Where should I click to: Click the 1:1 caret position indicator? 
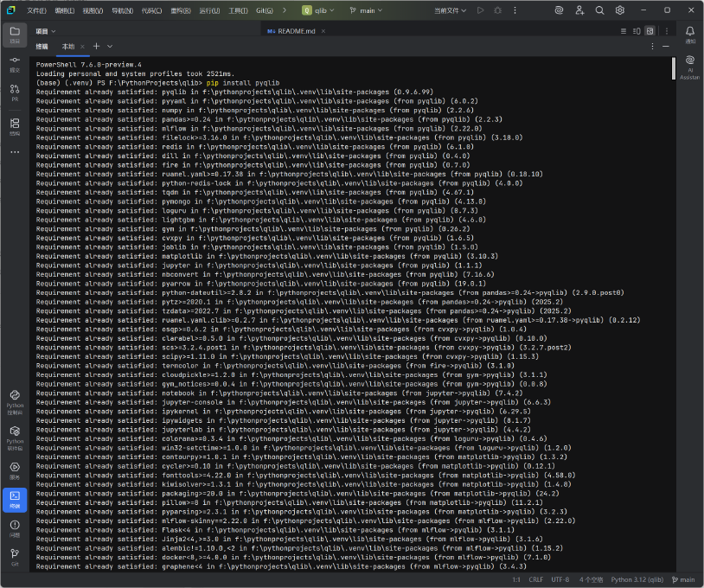516,580
